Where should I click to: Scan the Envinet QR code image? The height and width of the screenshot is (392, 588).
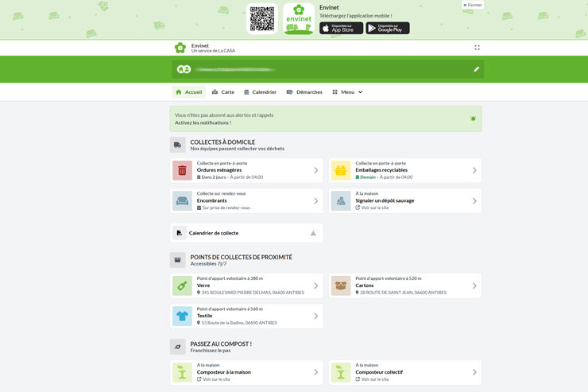(262, 19)
